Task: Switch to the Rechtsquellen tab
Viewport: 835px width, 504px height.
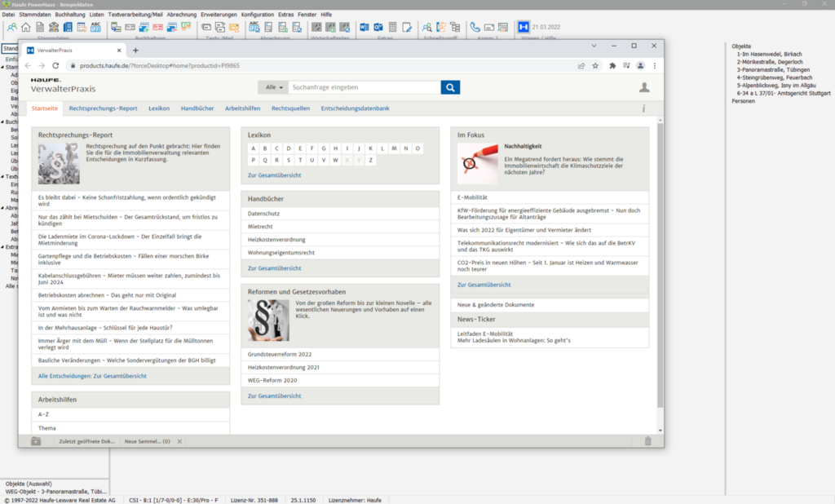Action: pyautogui.click(x=290, y=108)
